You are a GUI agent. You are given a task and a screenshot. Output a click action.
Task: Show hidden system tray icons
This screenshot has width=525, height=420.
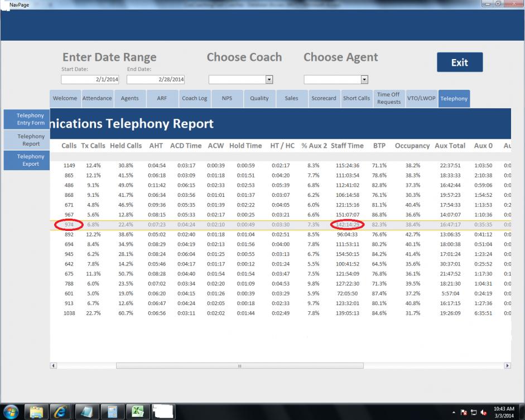[454, 412]
